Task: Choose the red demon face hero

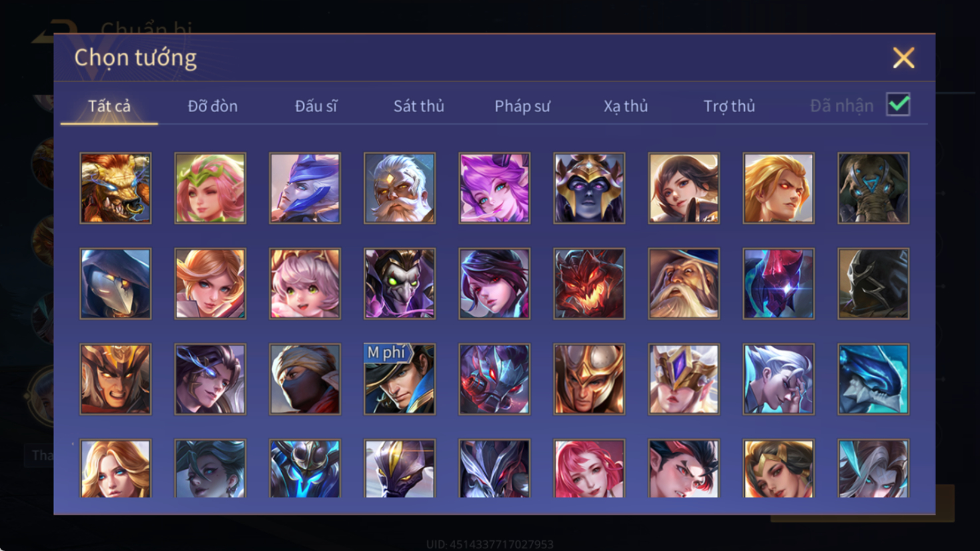Action: click(x=589, y=284)
